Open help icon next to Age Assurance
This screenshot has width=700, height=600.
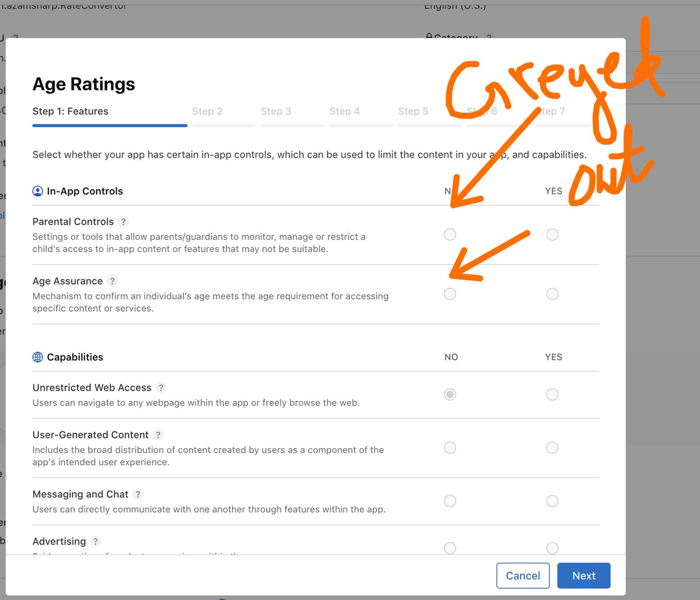click(113, 281)
